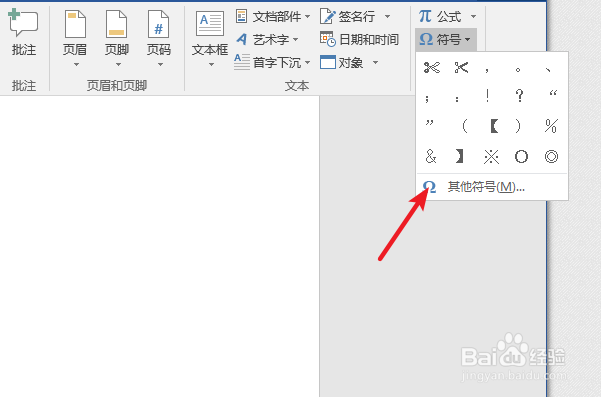Insert the opening double quote symbol
Screen dimensions: 601x397
coord(553,93)
